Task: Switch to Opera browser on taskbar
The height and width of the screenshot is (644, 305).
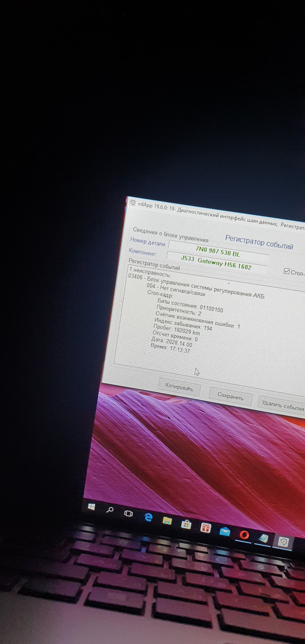Action: tap(244, 535)
